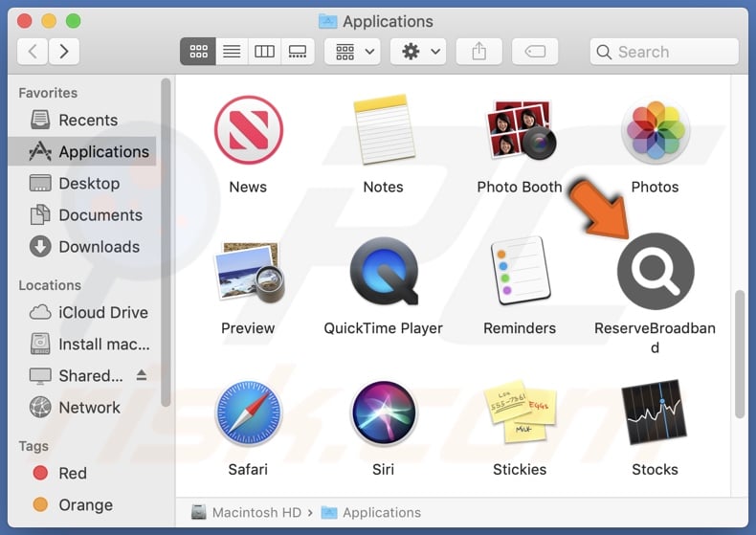Click the Edit Tags toolbar button

(535, 51)
